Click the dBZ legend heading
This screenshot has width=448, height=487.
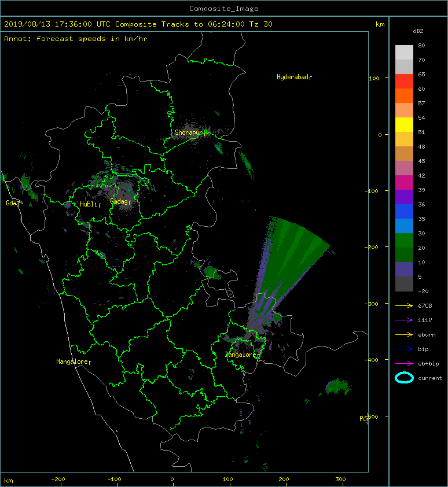click(x=418, y=31)
